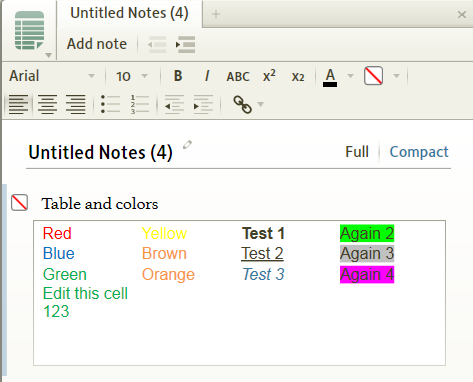
Task: Click the Orange table cell
Action: [x=168, y=275]
